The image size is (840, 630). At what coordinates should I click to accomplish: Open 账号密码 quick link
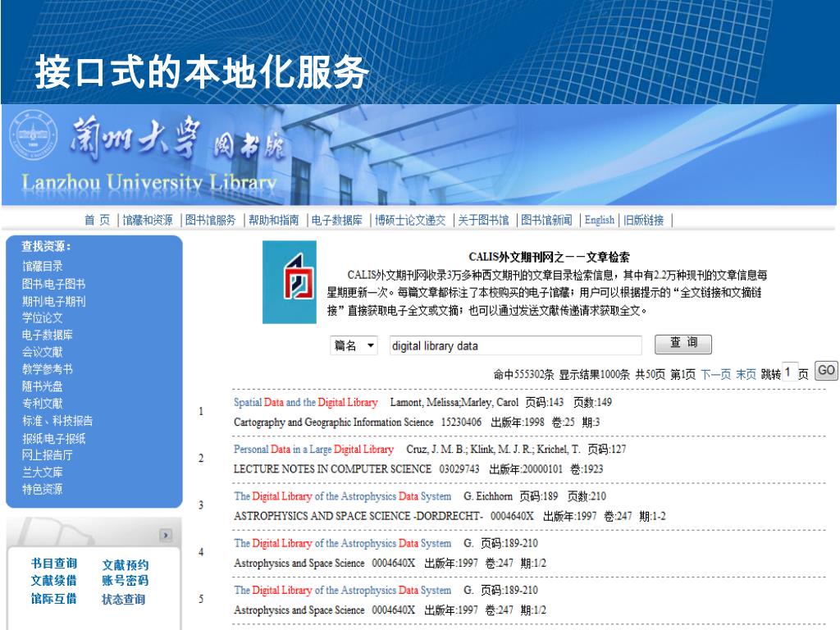coord(126,580)
